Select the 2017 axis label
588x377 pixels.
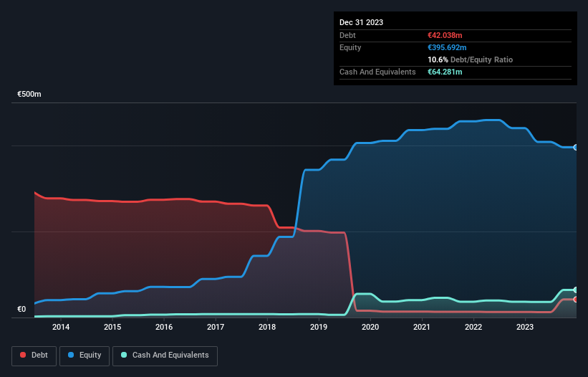click(216, 327)
